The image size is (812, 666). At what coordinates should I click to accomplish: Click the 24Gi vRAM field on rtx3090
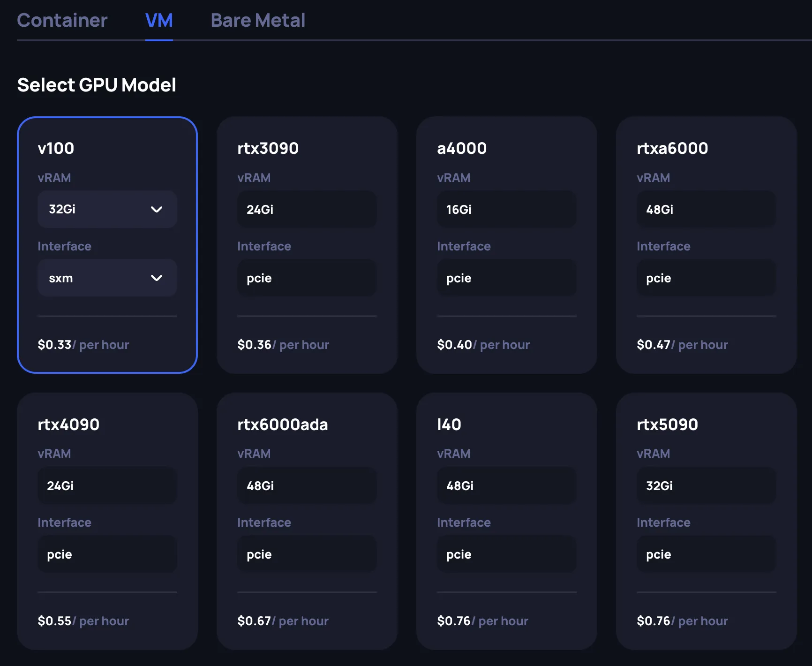point(307,209)
